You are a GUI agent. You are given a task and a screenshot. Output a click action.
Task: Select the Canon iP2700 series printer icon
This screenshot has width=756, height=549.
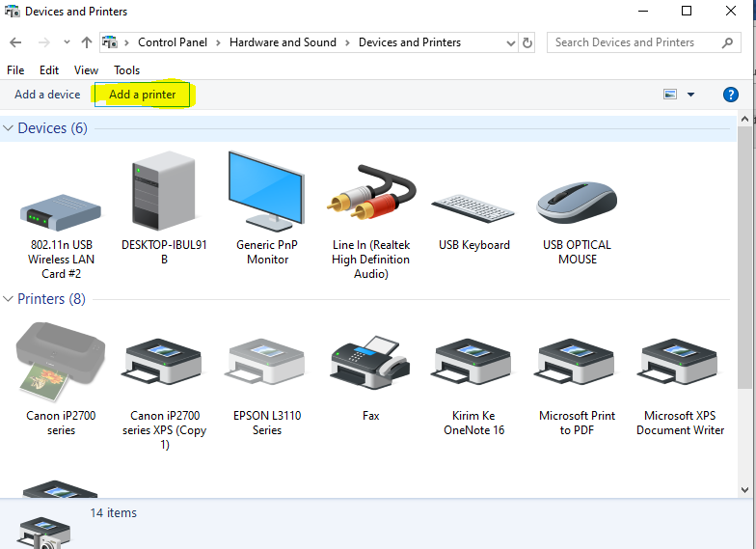[x=61, y=363]
